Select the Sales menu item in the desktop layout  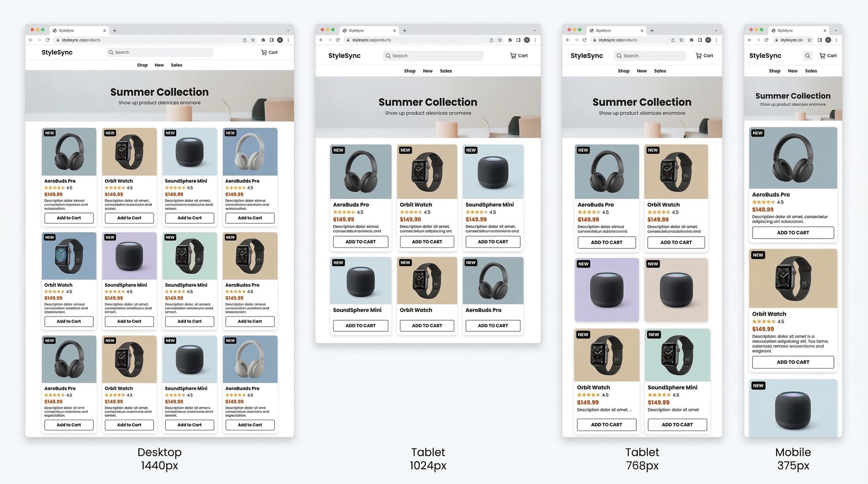pos(177,65)
